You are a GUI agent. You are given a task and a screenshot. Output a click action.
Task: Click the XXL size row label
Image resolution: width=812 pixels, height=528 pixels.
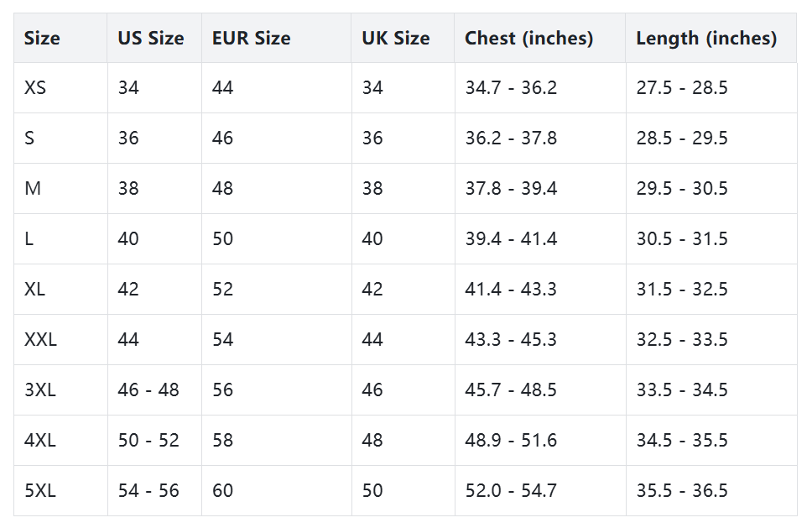click(40, 340)
